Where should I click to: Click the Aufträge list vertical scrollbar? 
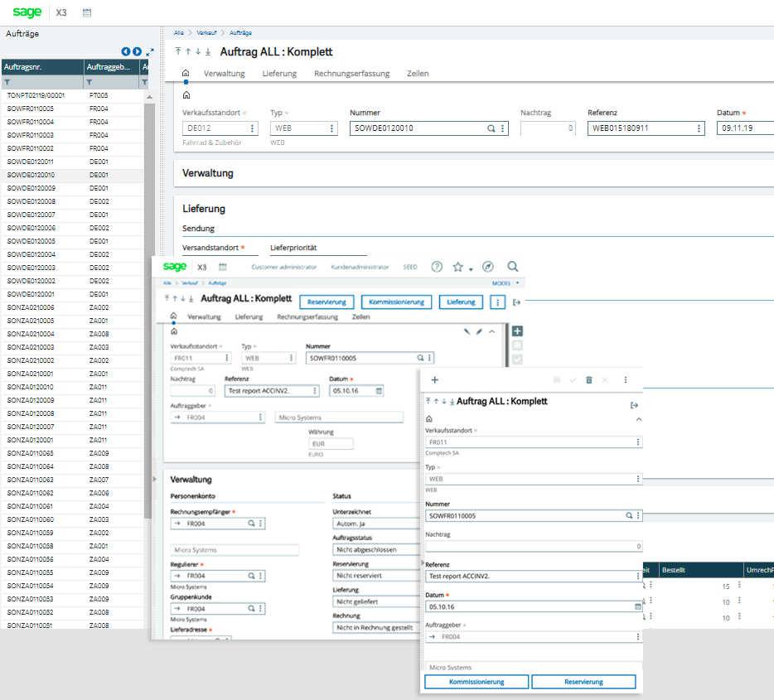[x=149, y=311]
